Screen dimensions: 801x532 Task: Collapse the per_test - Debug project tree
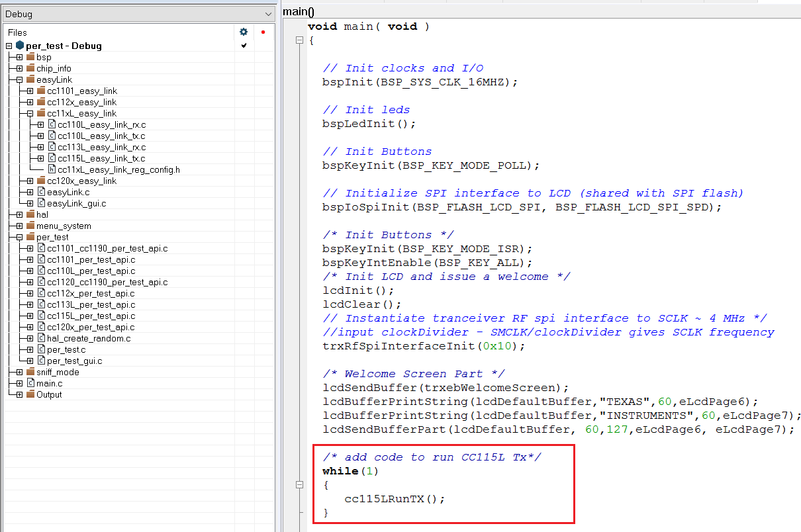(9, 46)
